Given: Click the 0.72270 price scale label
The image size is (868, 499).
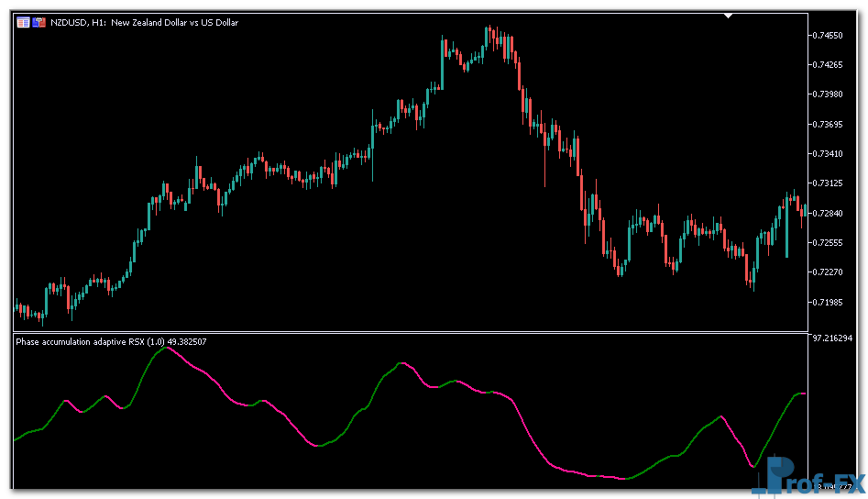Looking at the screenshot, I should [829, 272].
